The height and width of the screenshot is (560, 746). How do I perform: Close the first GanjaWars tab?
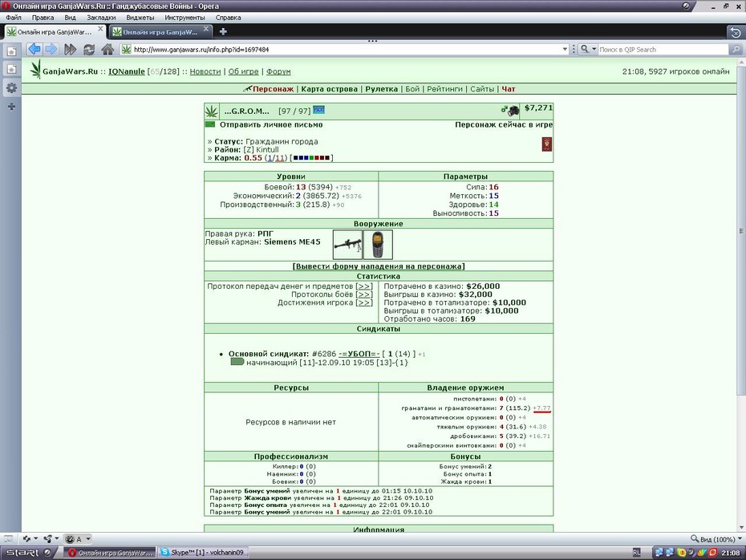pos(100,29)
